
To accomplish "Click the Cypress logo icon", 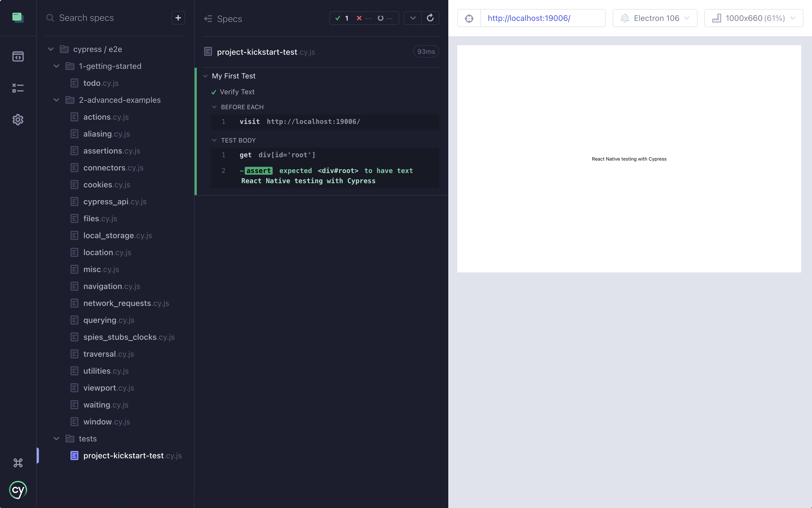I will pos(18,490).
